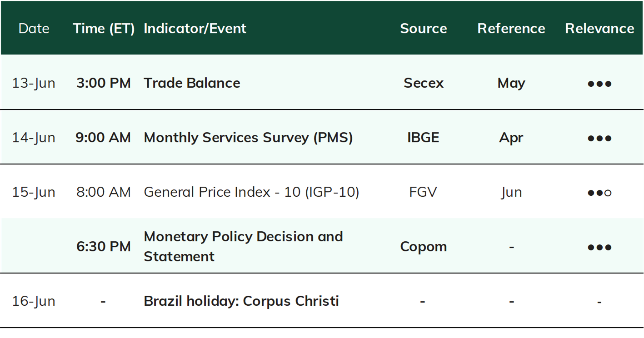Click the Relevance column header
Viewport: 644px width, 338px height.
tap(599, 28)
